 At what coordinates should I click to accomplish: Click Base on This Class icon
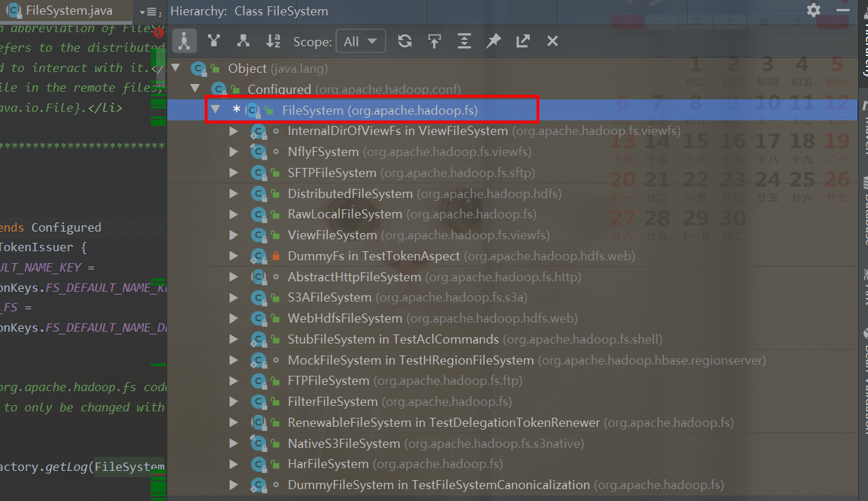click(435, 41)
